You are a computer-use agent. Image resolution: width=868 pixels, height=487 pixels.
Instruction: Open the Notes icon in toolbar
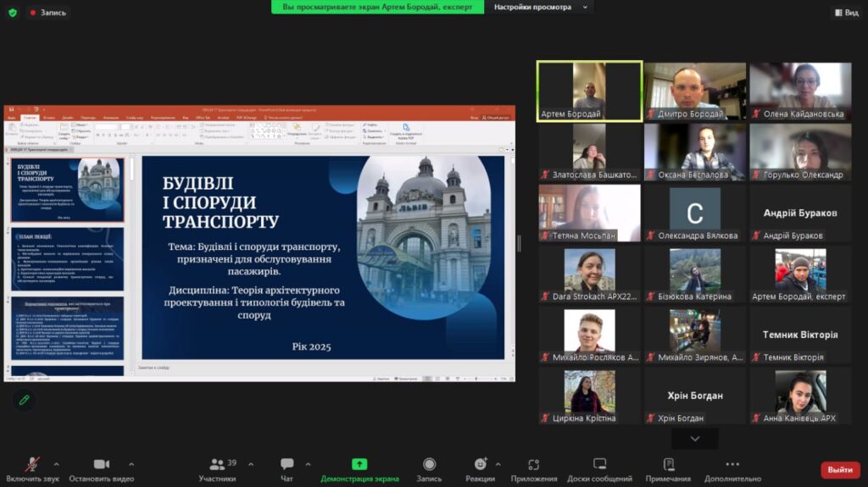click(668, 465)
